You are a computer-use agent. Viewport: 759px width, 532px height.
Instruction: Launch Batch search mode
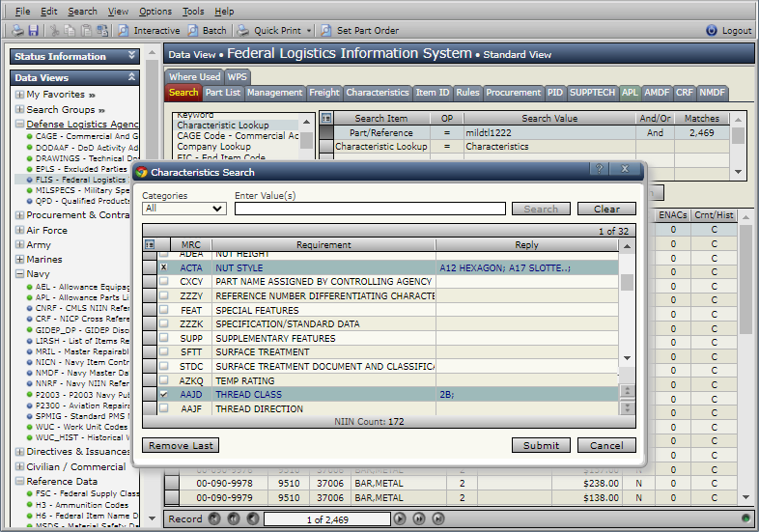(208, 31)
